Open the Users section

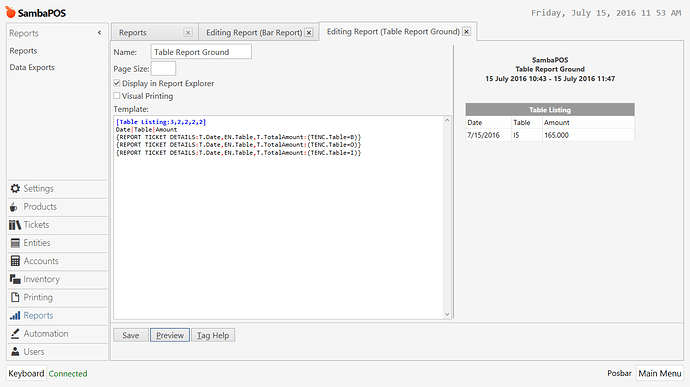[x=57, y=352]
